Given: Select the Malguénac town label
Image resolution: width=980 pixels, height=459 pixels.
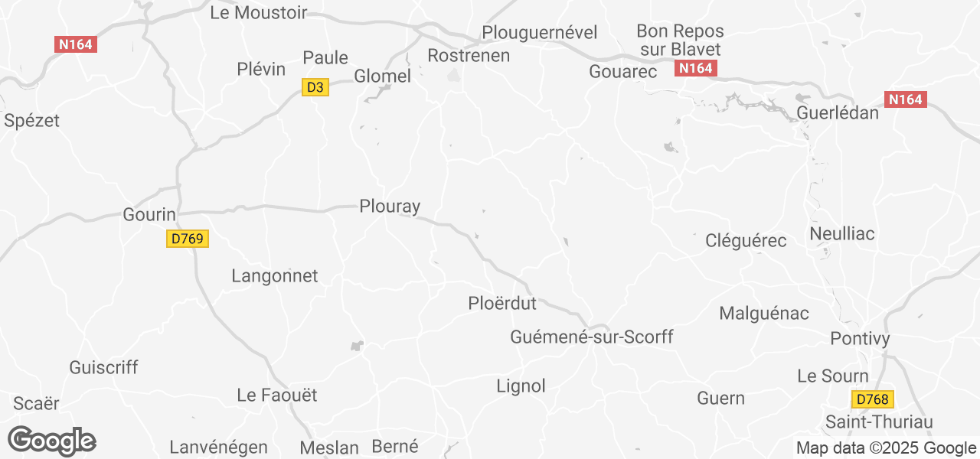Looking at the screenshot, I should [x=764, y=314].
